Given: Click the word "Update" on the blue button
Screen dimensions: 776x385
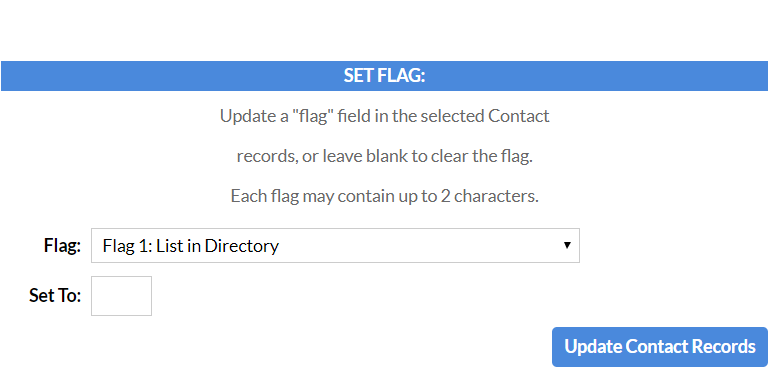Looking at the screenshot, I should pyautogui.click(x=593, y=347).
